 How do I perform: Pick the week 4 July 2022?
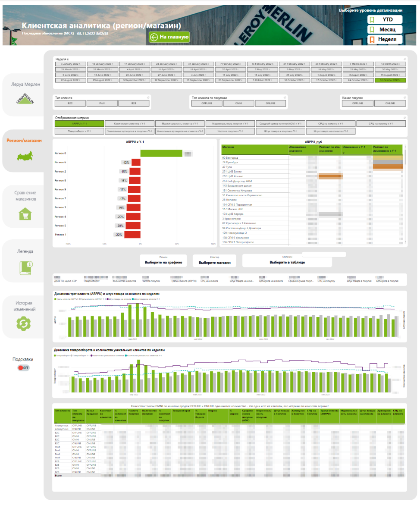tap(198, 75)
